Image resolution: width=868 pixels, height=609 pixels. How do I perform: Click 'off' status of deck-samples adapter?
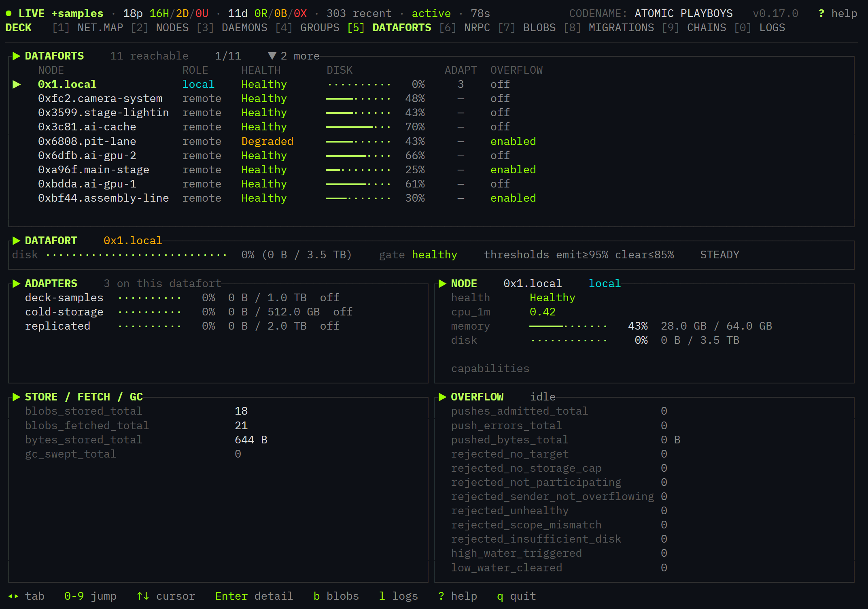click(x=330, y=298)
